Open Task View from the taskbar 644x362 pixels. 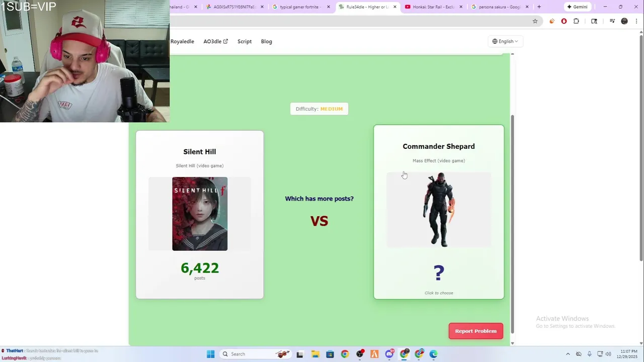[300, 354]
